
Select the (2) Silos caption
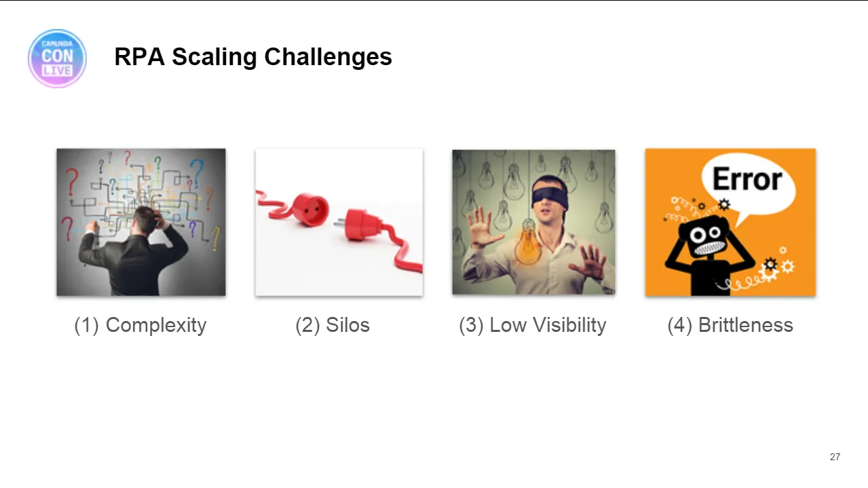coord(333,325)
